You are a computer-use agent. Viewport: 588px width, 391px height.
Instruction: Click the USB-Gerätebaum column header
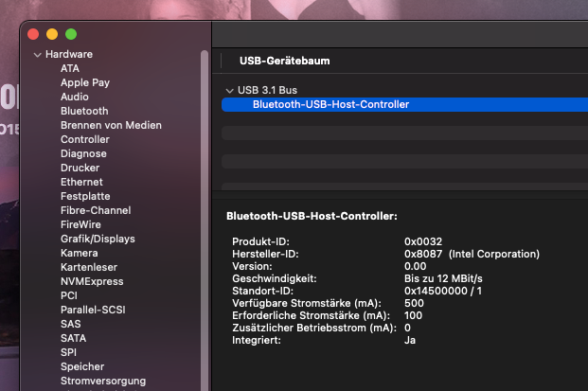coord(284,62)
